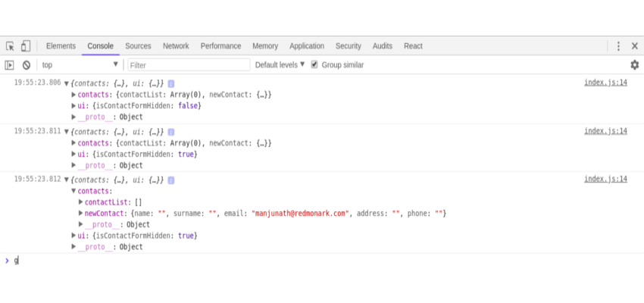Open console settings gear icon
The width and height of the screenshot is (644, 303).
(x=634, y=65)
